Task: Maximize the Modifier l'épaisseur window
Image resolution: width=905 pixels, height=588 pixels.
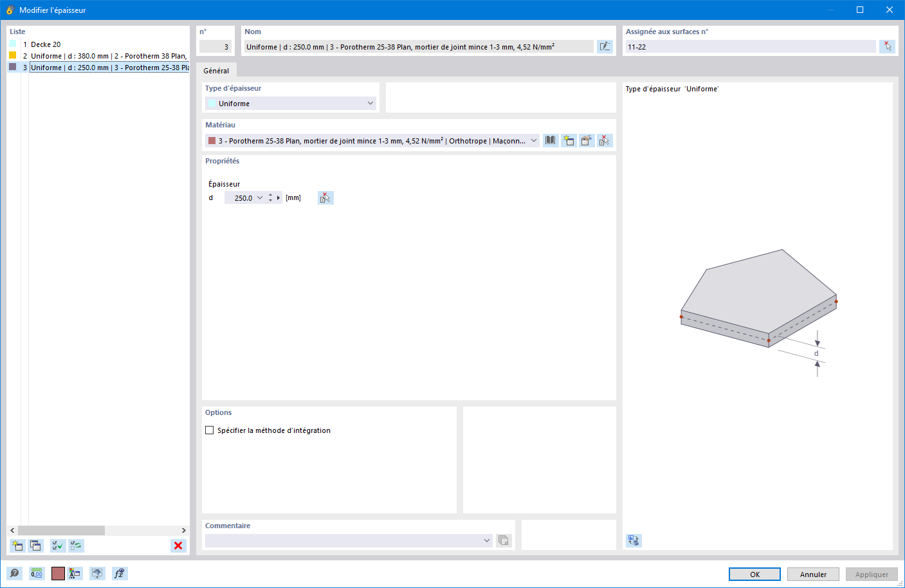Action: [860, 10]
